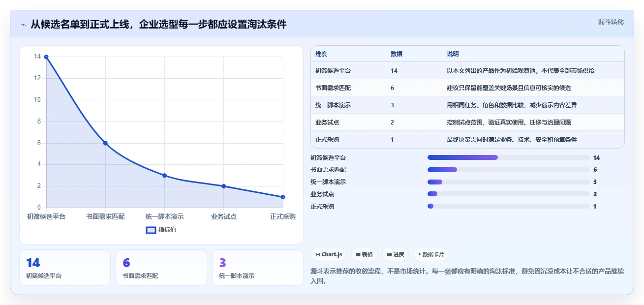Click the 业务试点 table row cell
The width and height of the screenshot is (644, 305).
point(327,122)
